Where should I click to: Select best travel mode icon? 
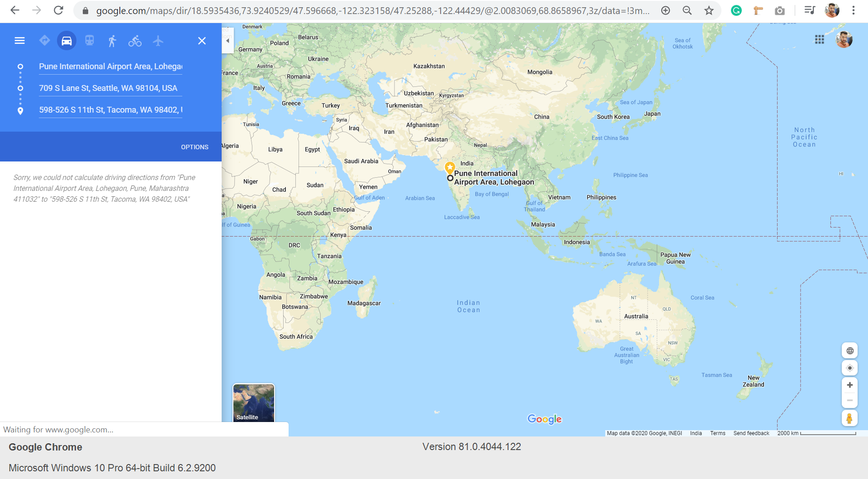click(x=44, y=41)
